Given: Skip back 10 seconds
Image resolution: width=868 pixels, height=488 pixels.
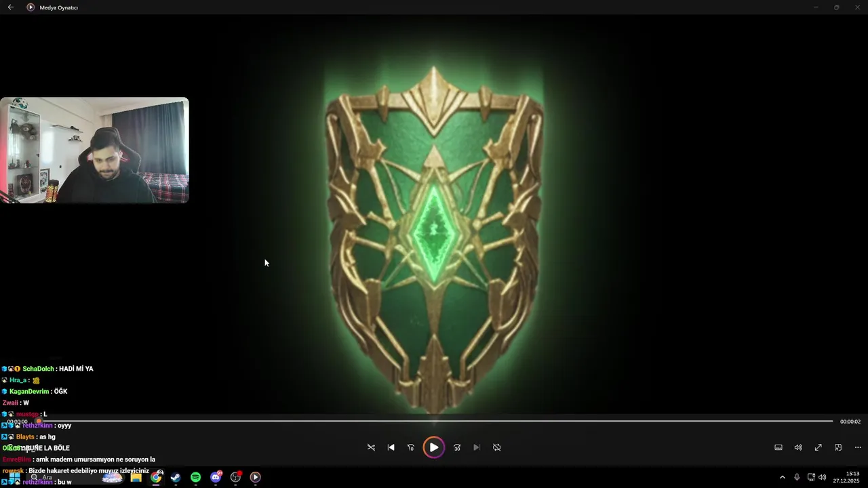Looking at the screenshot, I should (411, 447).
